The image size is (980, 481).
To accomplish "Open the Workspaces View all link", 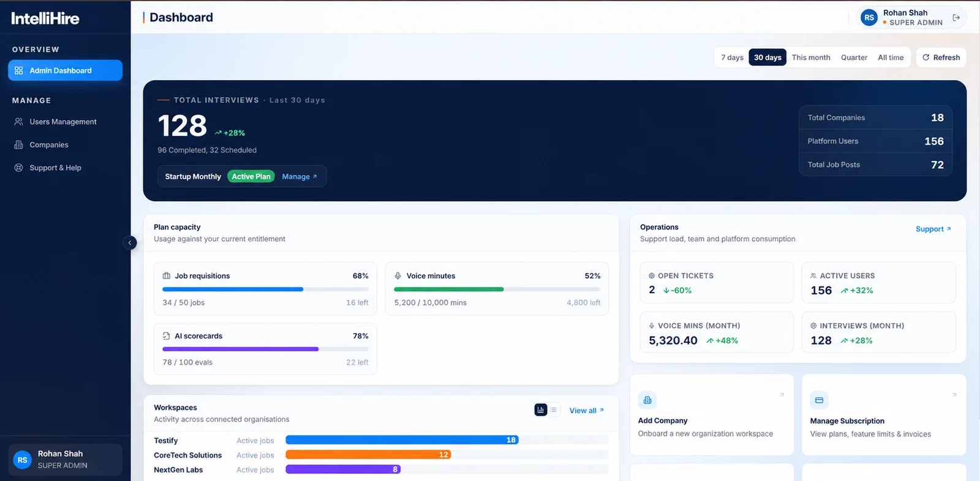I will tap(586, 411).
